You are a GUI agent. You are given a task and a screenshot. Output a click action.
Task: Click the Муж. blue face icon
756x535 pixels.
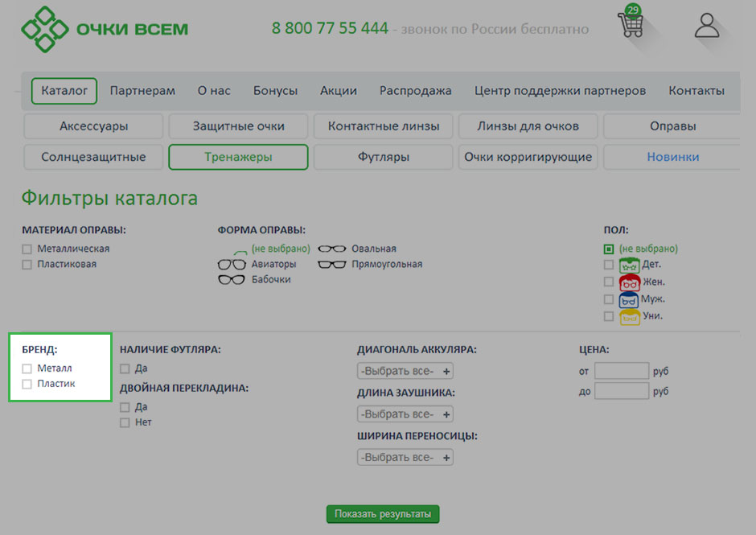629,300
